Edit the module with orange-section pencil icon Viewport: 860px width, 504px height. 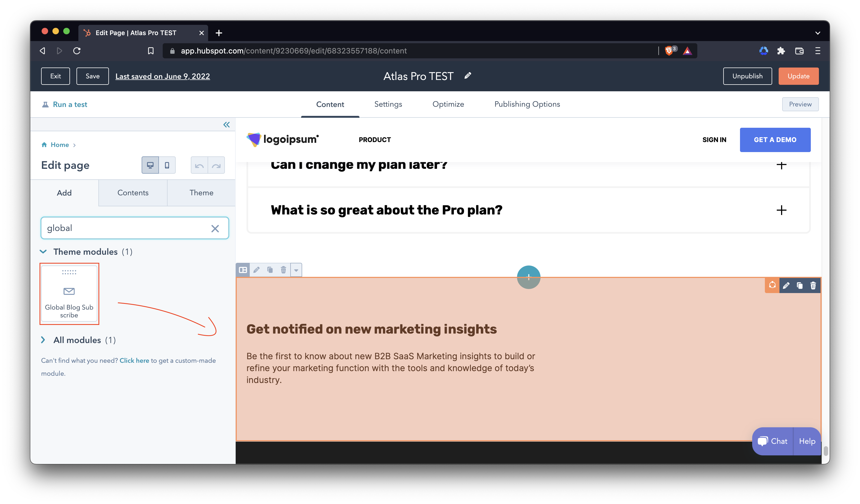point(786,285)
